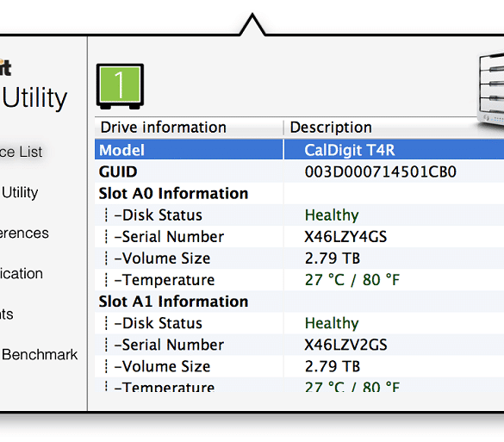Click Slot A1 2.79 TB value

pos(333,366)
